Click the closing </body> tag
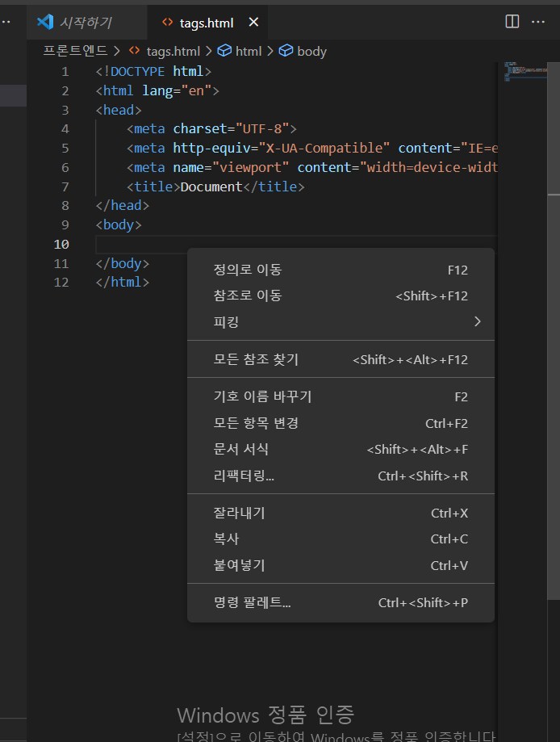The width and height of the screenshot is (560, 742). (123, 263)
